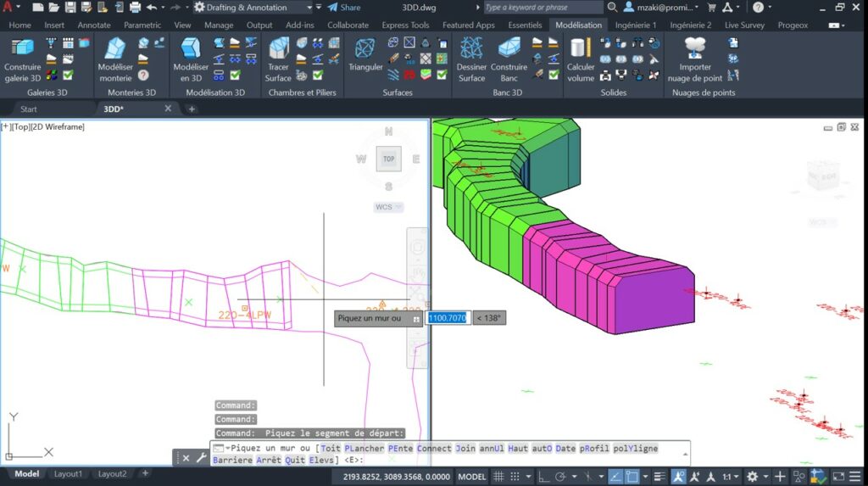Expand the command line history arrow

685,454
